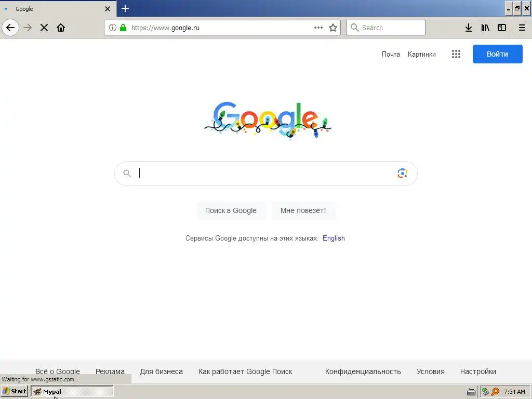Minimize the browser window
This screenshot has width=532, height=399.
508,9
